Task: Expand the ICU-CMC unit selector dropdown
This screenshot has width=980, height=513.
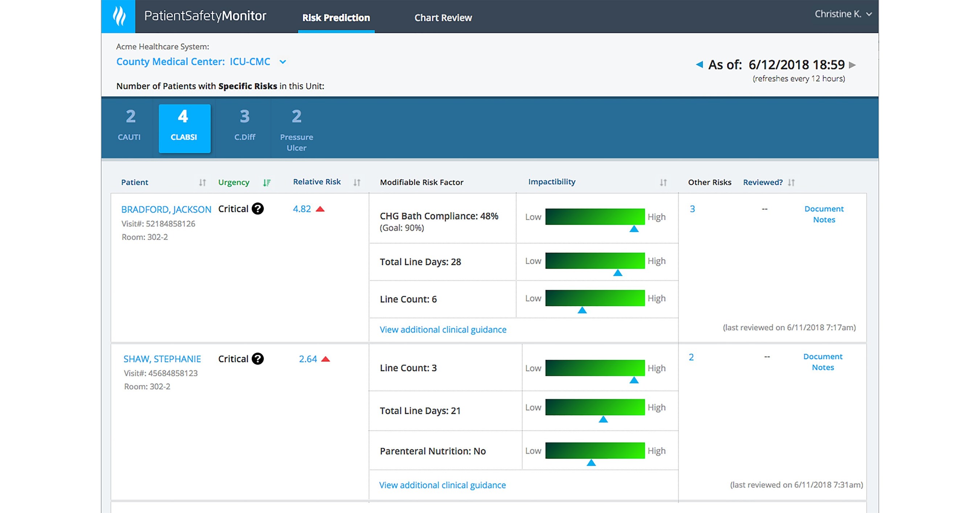Action: (282, 62)
